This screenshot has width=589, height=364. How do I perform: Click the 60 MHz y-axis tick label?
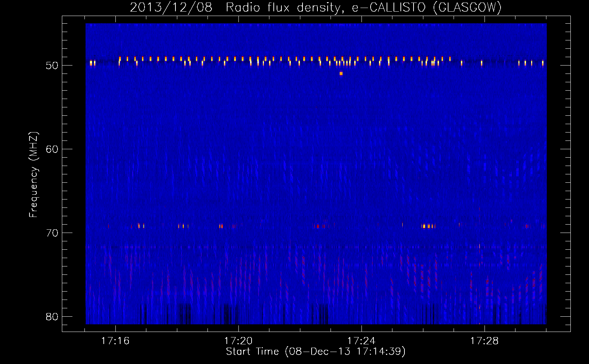tap(52, 149)
